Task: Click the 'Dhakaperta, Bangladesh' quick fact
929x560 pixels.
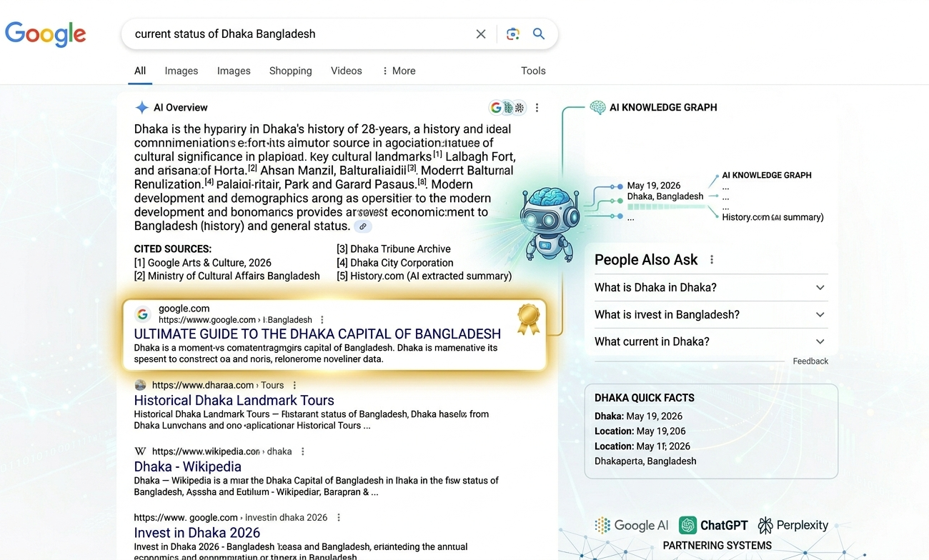Action: [x=645, y=461]
